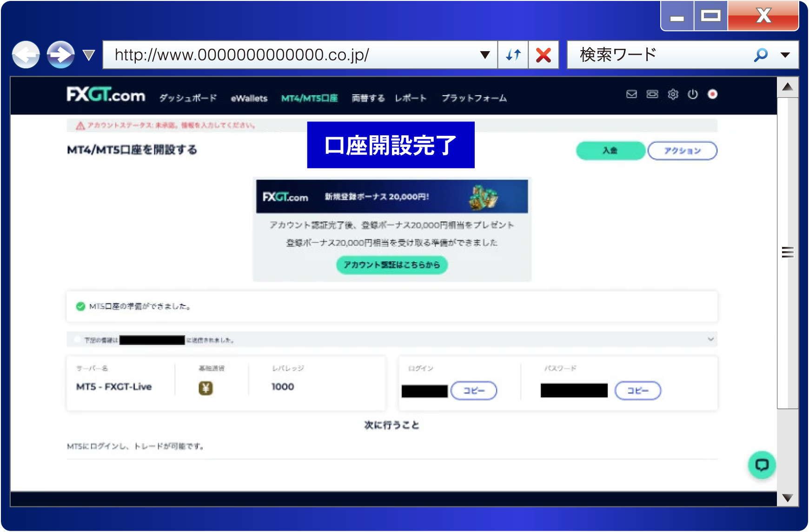
Task: Open settings gear icon in header
Action: (673, 94)
